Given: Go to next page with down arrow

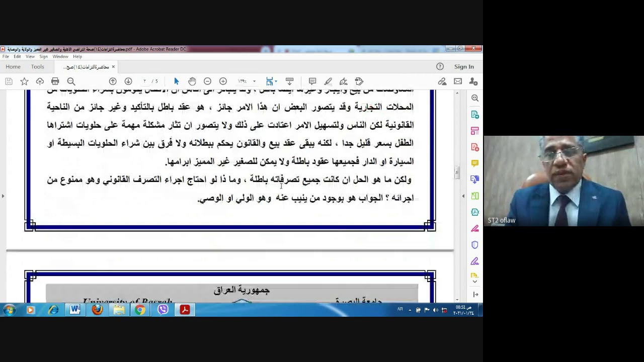Looking at the screenshot, I should (128, 81).
